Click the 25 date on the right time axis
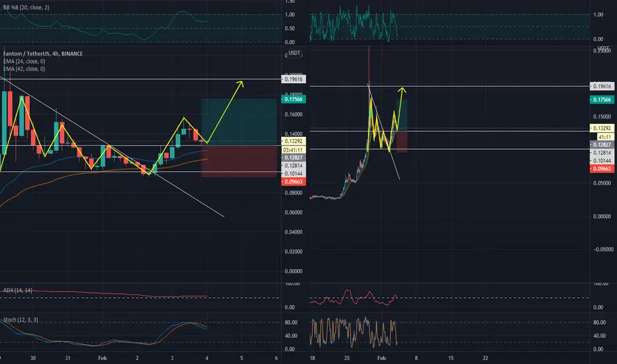Image resolution: width=617 pixels, height=364 pixels. 347,358
